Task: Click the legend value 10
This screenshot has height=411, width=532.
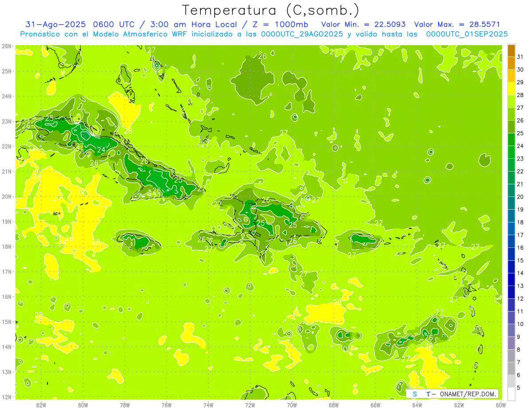Action: (520, 324)
